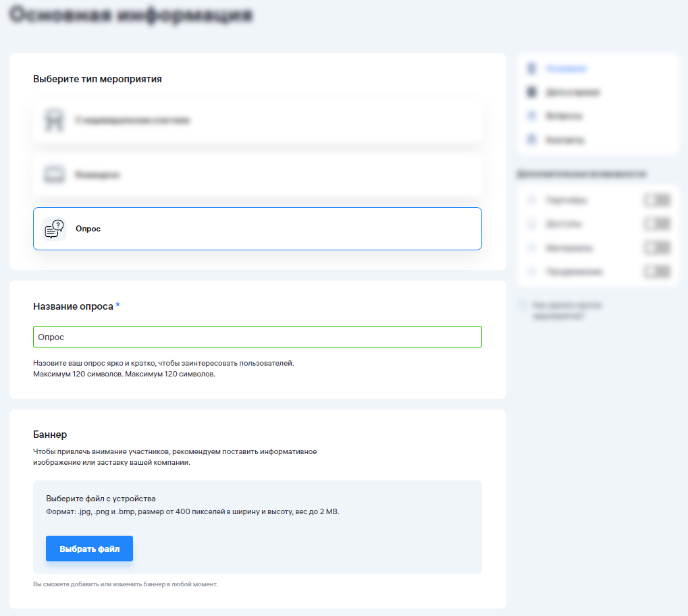The width and height of the screenshot is (688, 616).
Task: Click the Опрос chat-bubble question icon
Action: (x=54, y=229)
